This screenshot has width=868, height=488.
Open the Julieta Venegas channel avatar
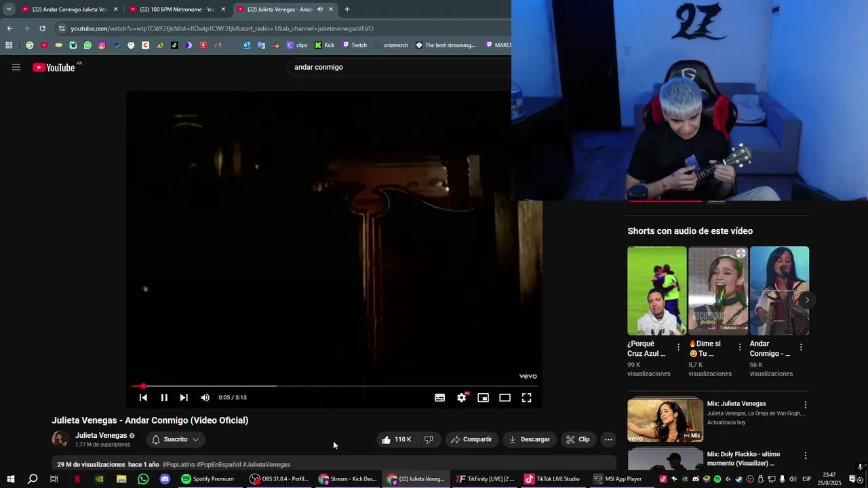[60, 439]
